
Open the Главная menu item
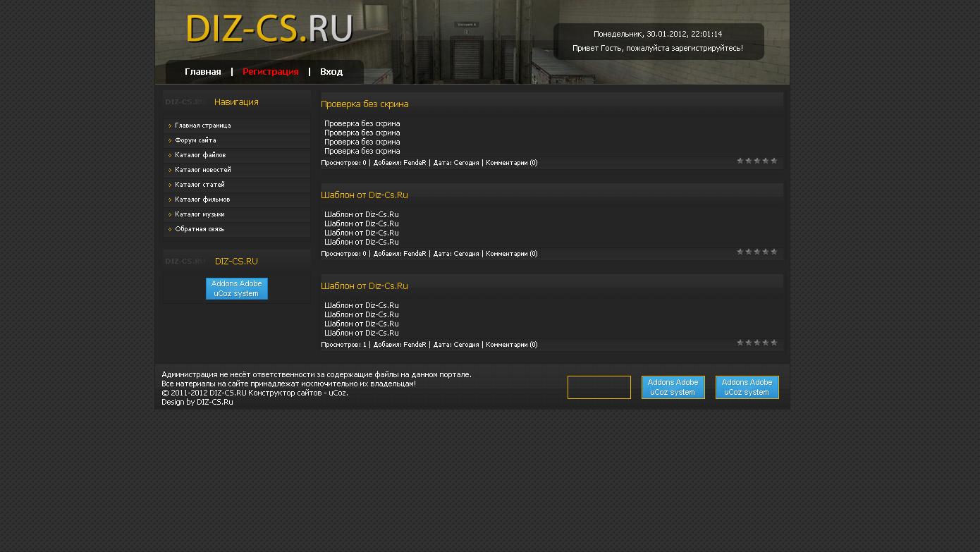(203, 72)
